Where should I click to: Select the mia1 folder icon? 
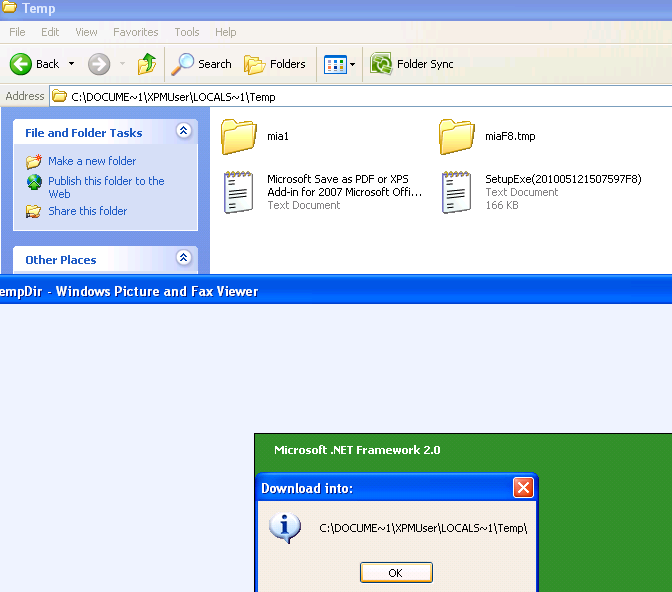(239, 137)
